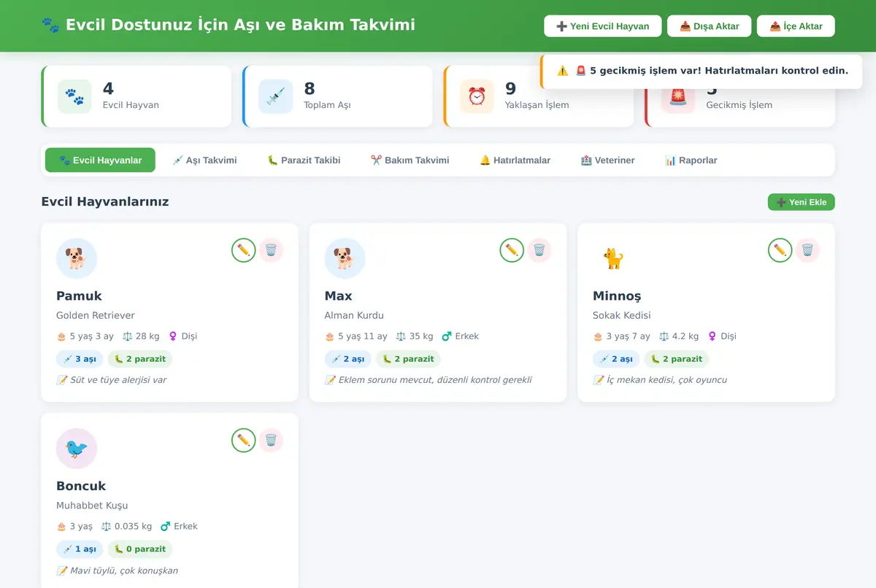876x588 pixels.
Task: Click Pamuk's dog avatar
Action: [77, 258]
